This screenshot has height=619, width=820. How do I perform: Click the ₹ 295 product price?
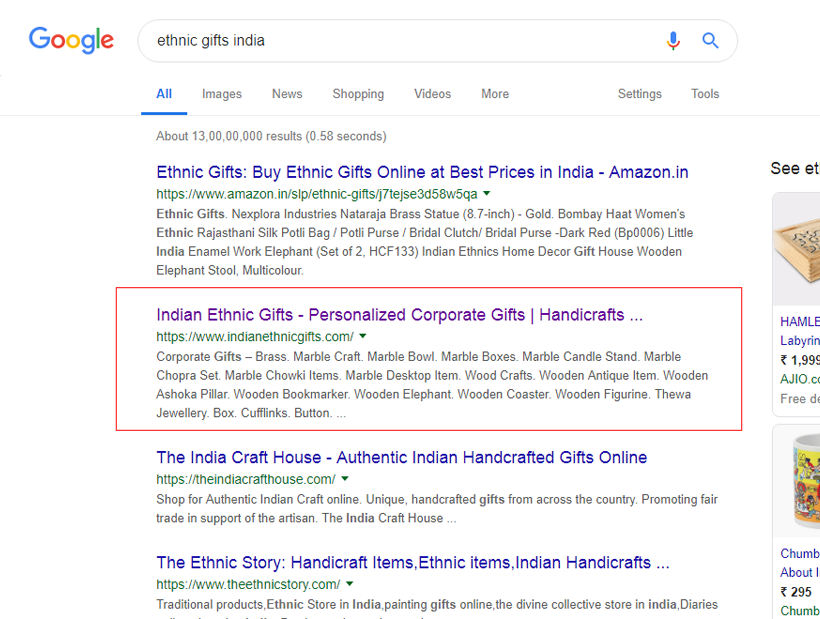tap(796, 592)
